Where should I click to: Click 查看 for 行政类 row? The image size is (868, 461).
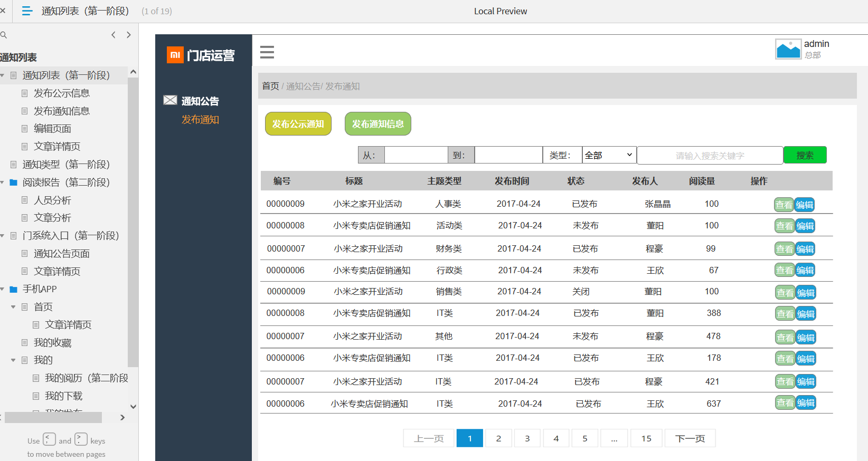coord(784,271)
